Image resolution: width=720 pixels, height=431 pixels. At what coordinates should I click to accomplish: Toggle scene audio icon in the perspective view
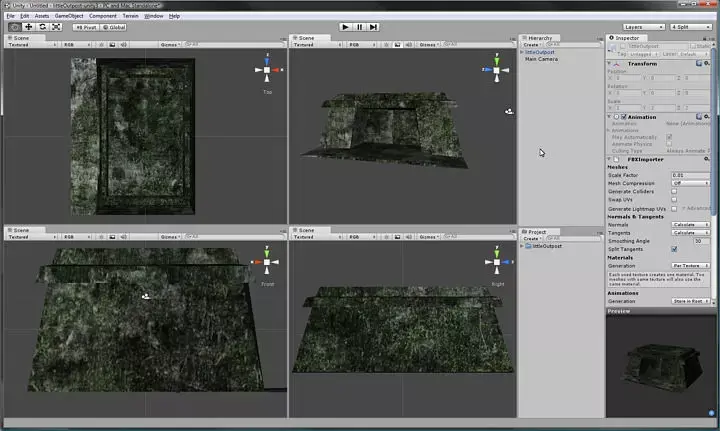click(x=409, y=45)
